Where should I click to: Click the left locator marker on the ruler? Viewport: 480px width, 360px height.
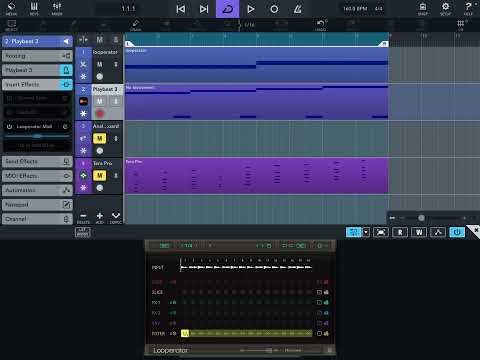click(129, 44)
